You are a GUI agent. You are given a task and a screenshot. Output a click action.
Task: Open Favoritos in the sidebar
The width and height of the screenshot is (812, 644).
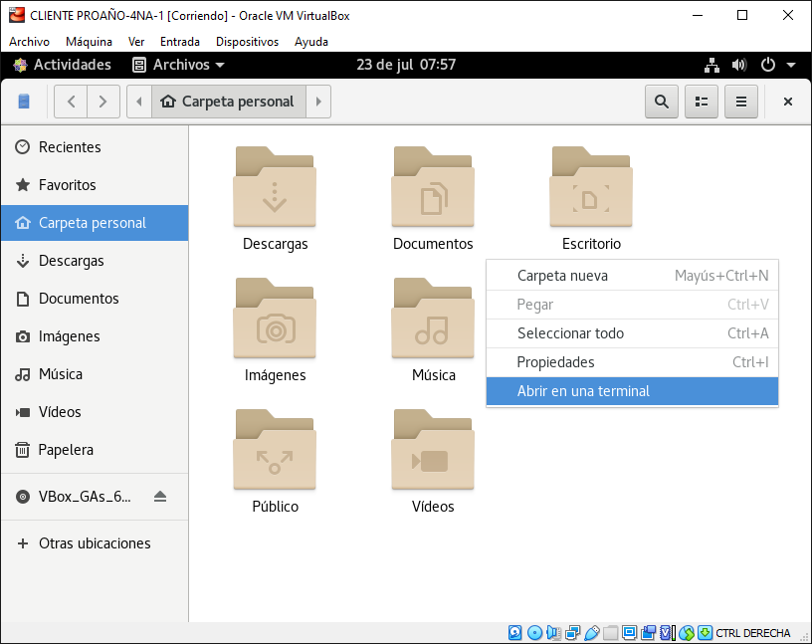[x=95, y=185]
